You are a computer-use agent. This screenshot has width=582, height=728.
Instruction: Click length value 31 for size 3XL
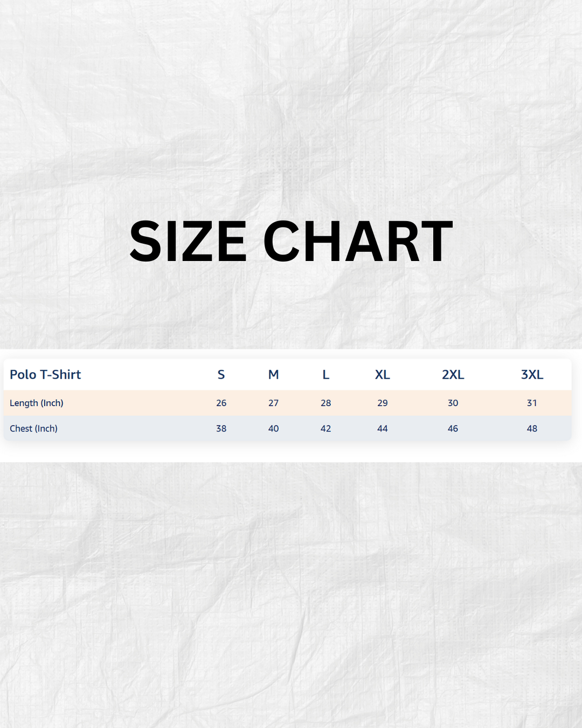point(532,403)
